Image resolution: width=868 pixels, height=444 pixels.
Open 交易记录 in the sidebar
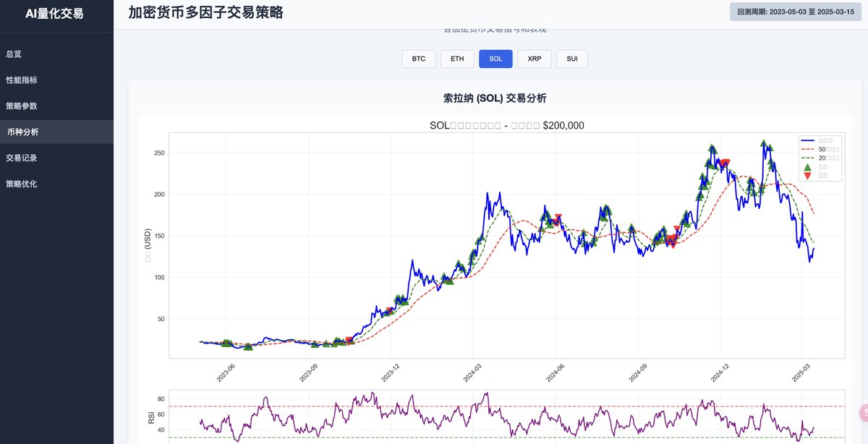(56, 158)
